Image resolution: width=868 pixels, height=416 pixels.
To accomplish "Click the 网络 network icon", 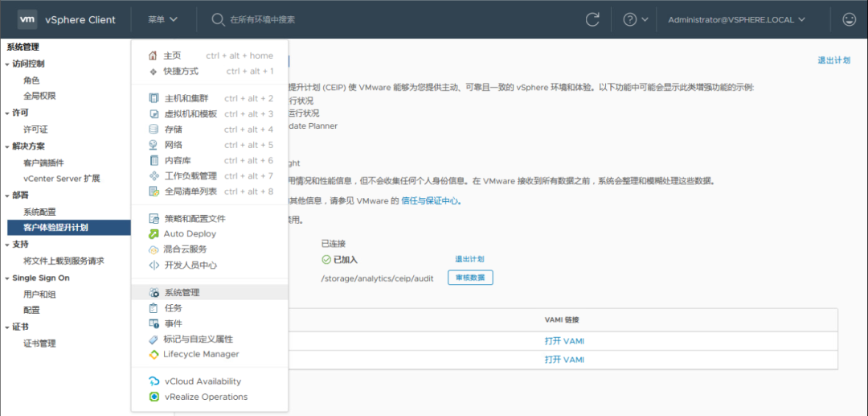I will pos(154,145).
